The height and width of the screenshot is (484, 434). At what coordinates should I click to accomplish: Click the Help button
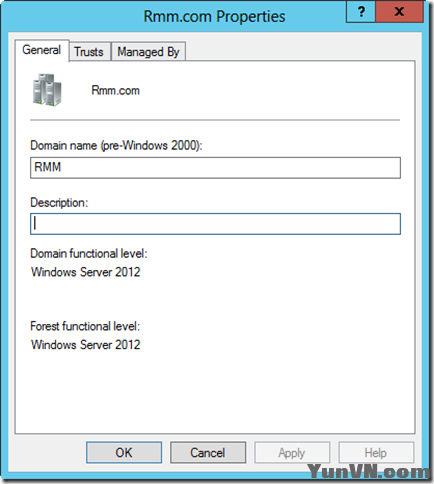(x=376, y=453)
